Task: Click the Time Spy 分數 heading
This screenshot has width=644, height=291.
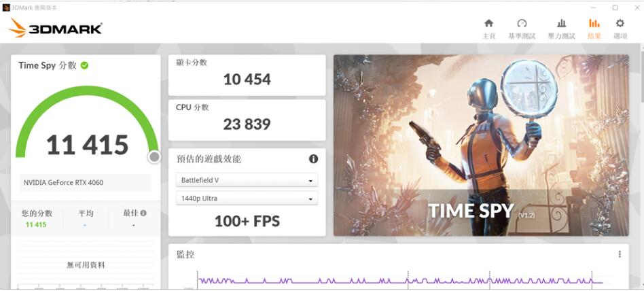Action: point(48,65)
